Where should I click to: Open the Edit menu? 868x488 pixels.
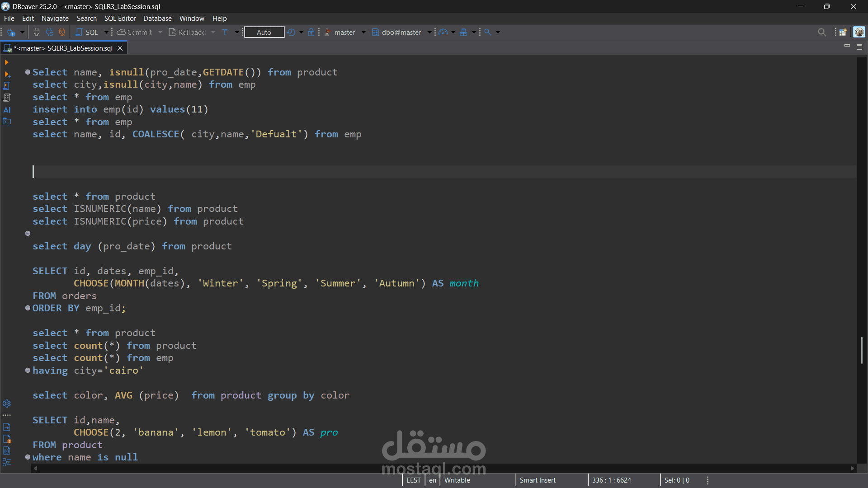28,19
